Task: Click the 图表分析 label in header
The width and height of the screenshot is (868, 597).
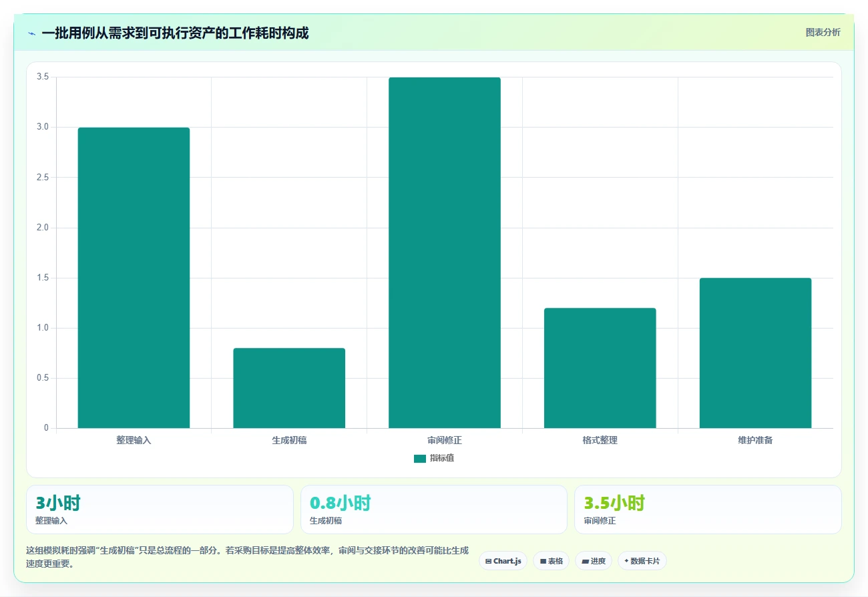Action: click(x=823, y=32)
